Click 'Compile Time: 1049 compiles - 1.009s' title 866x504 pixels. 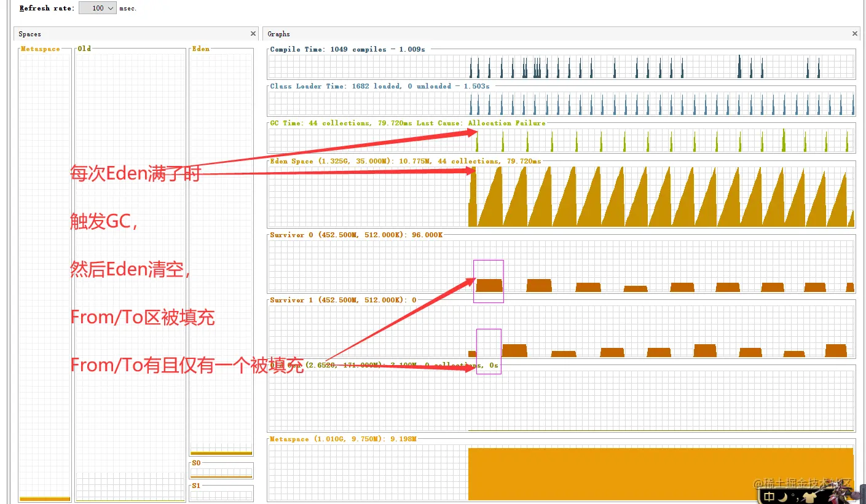click(347, 49)
